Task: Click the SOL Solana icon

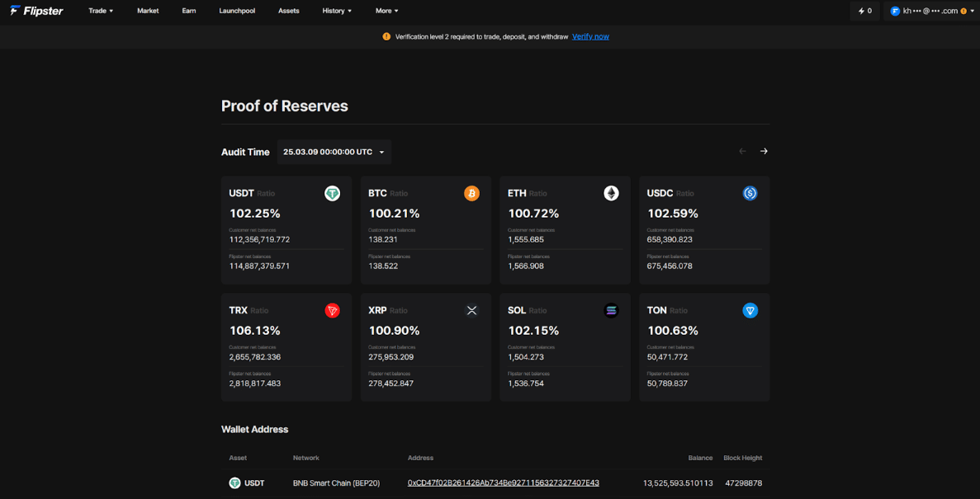Action: pyautogui.click(x=611, y=310)
